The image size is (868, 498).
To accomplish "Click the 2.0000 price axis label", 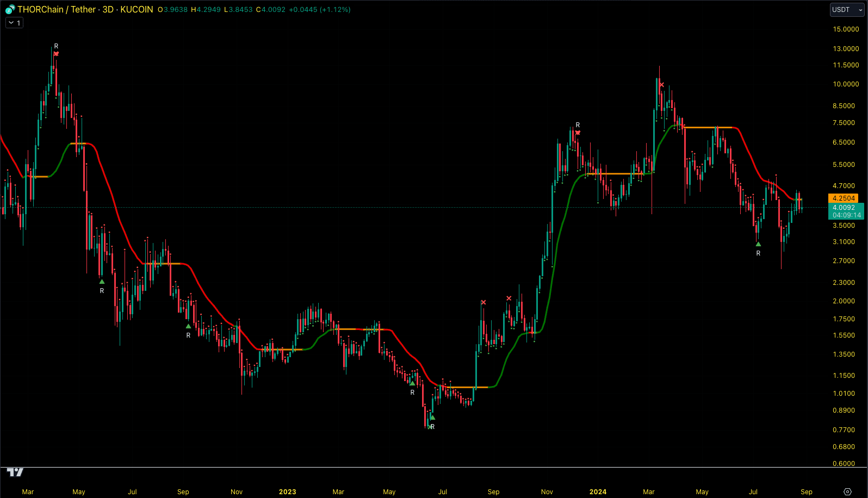I will [x=844, y=301].
